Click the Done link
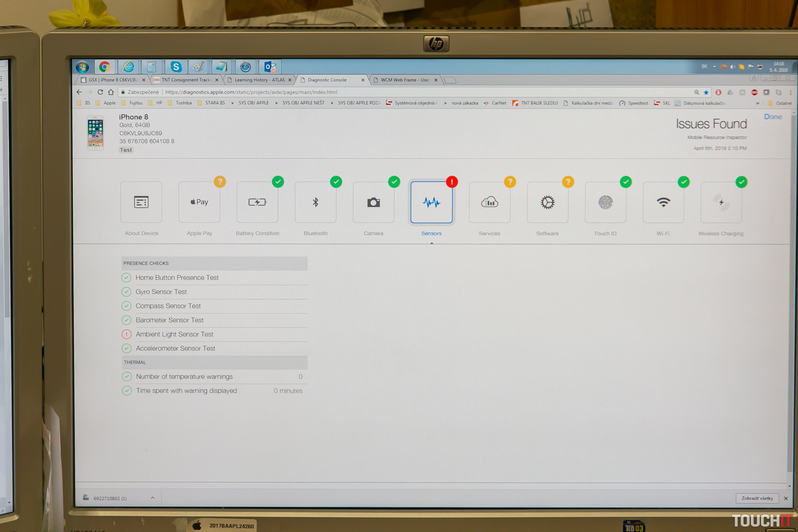 773,117
